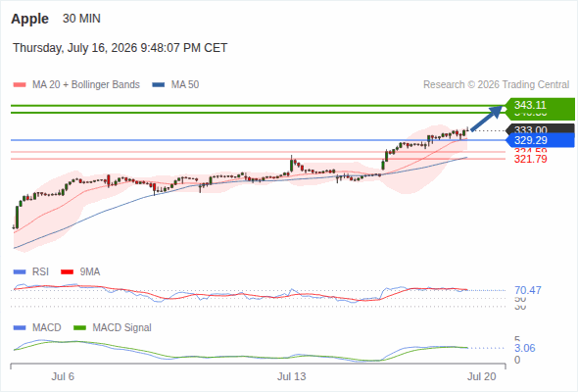Select the 343.11 green resistance label
578x392 pixels.
pyautogui.click(x=540, y=105)
